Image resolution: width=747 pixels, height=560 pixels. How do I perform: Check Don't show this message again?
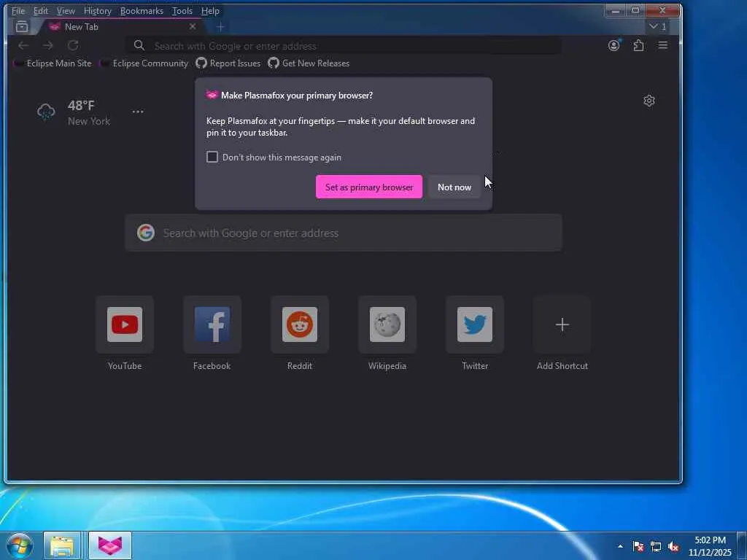click(x=212, y=157)
